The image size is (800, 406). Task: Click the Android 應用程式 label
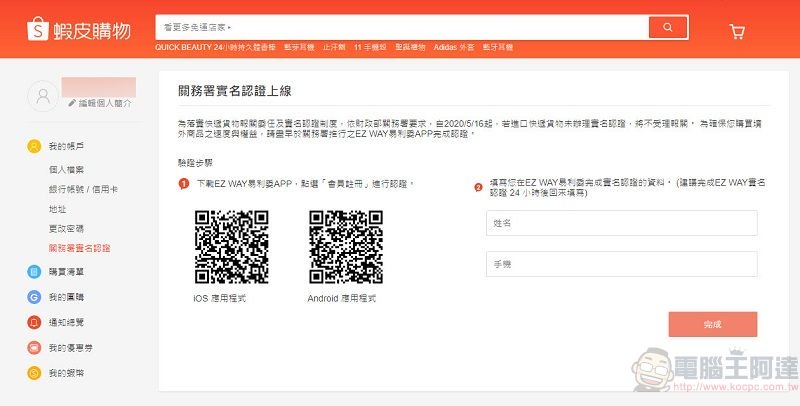coord(342,298)
